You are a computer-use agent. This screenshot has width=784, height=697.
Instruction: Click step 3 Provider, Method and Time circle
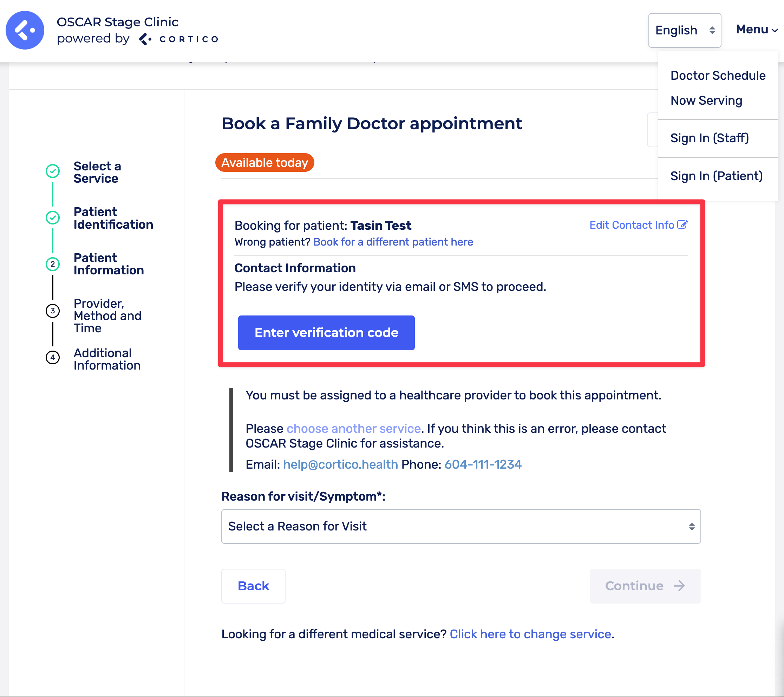click(53, 310)
